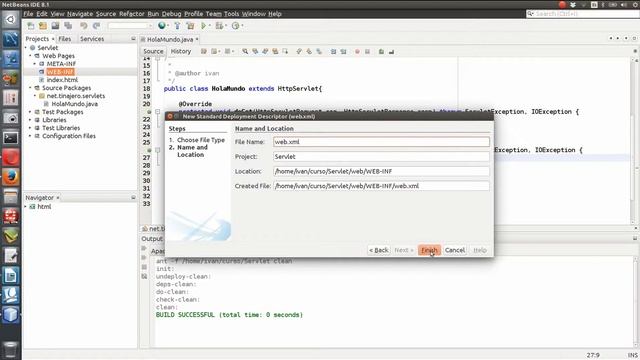Click the Undo toolbar icon
Screen dimensions: 640x360
point(84,26)
